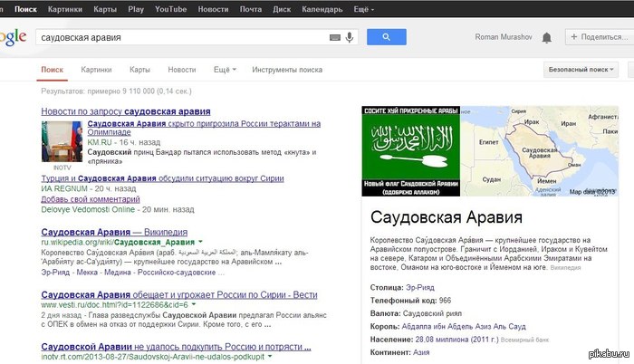Click the news thumbnail photo labeled INOTV
The height and width of the screenshot is (364, 634).
(62, 141)
